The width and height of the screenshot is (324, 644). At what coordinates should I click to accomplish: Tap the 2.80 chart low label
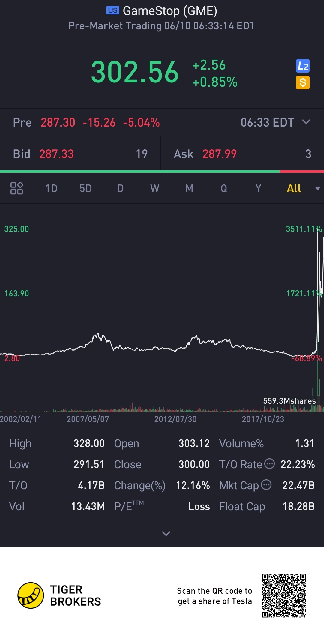pyautogui.click(x=12, y=358)
